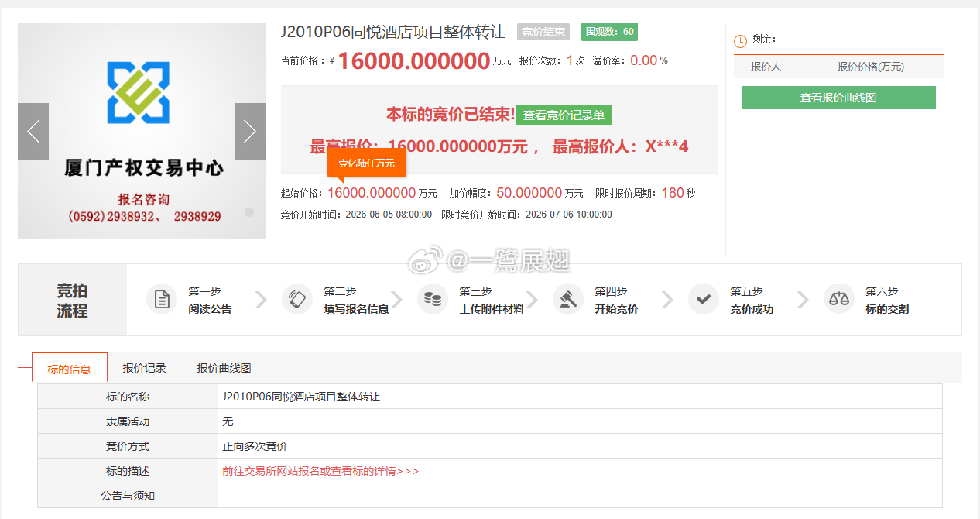Click the 报价价格(万元) column header
The width and height of the screenshot is (980, 519).
pos(870,67)
